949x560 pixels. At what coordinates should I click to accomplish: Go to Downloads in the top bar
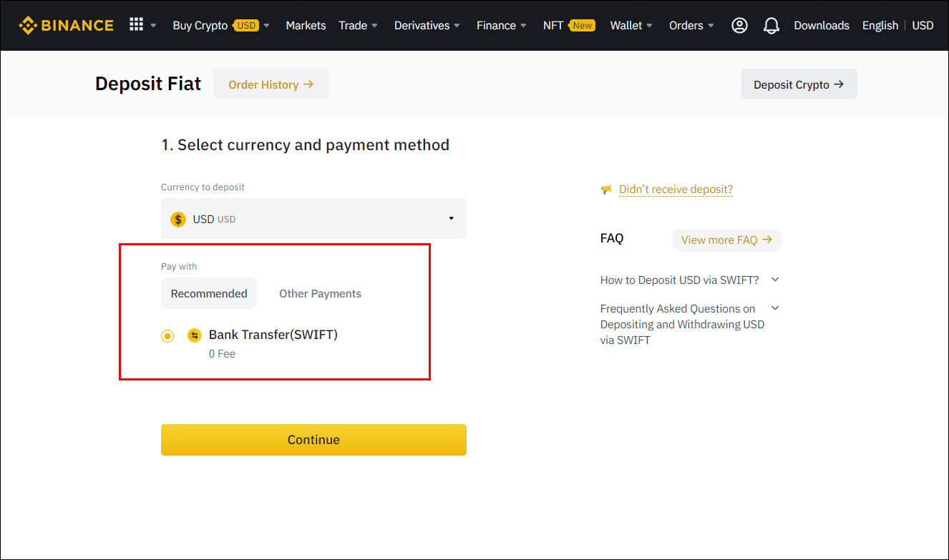[822, 25]
